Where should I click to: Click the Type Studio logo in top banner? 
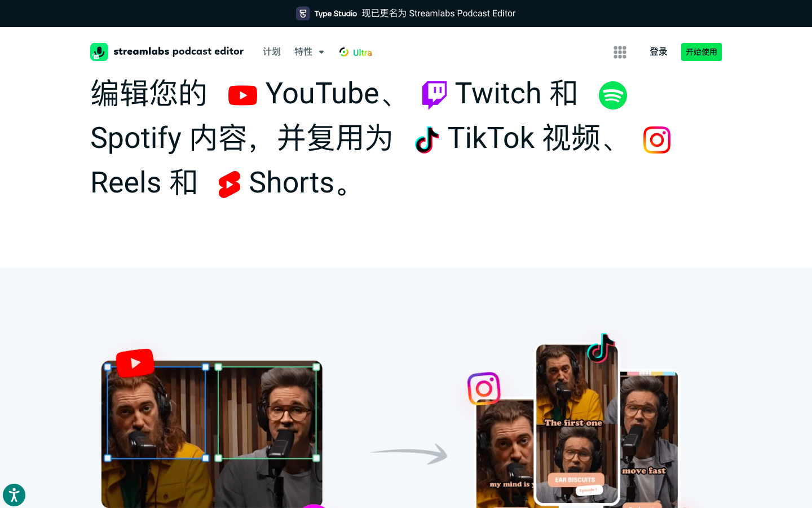click(x=303, y=14)
